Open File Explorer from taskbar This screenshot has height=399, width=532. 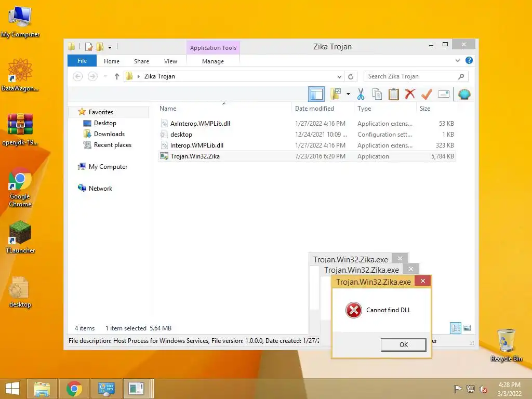tap(42, 389)
